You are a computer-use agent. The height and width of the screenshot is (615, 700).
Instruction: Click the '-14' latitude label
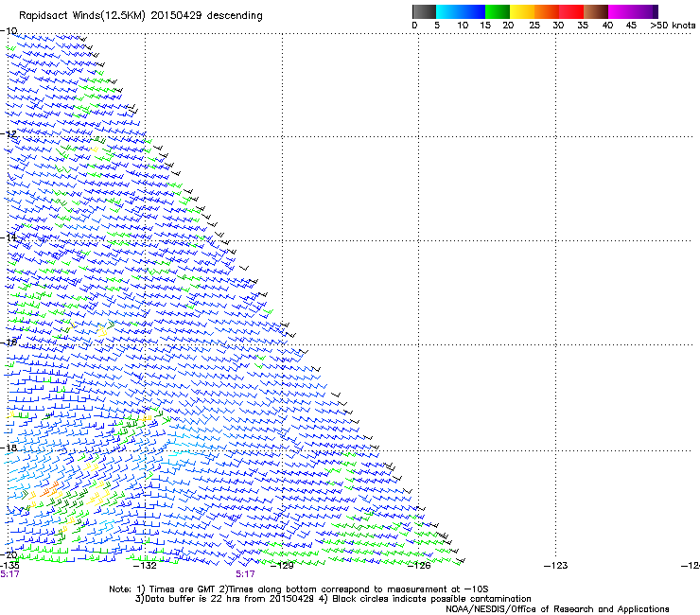tap(9, 237)
